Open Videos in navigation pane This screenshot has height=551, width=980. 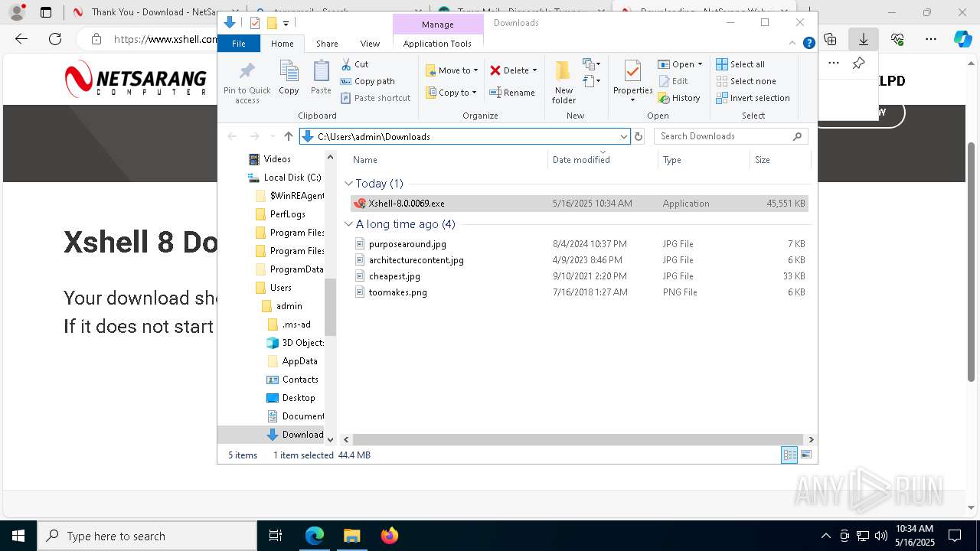(270, 159)
